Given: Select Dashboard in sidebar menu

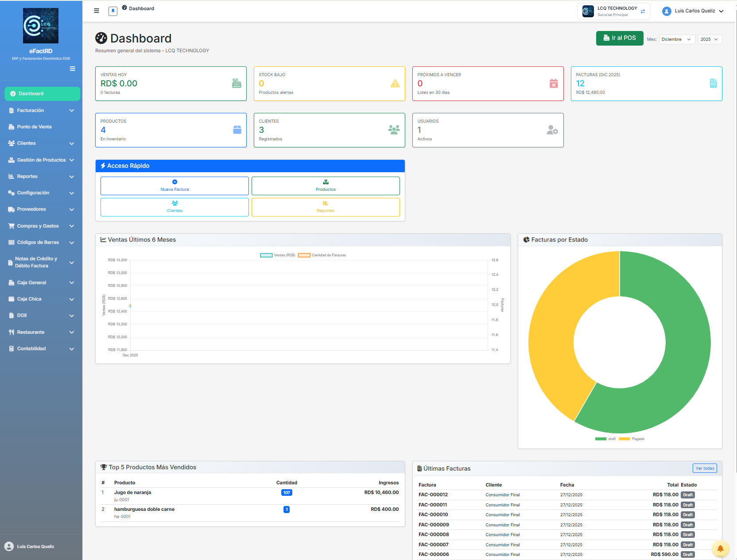Looking at the screenshot, I should coord(42,93).
